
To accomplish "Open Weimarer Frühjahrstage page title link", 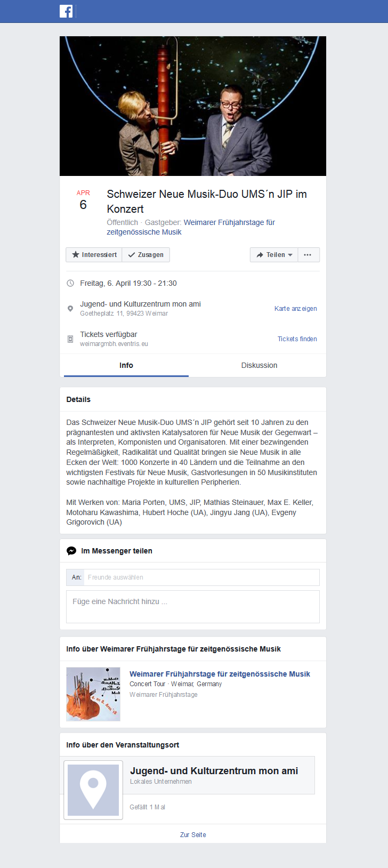I will 220,674.
